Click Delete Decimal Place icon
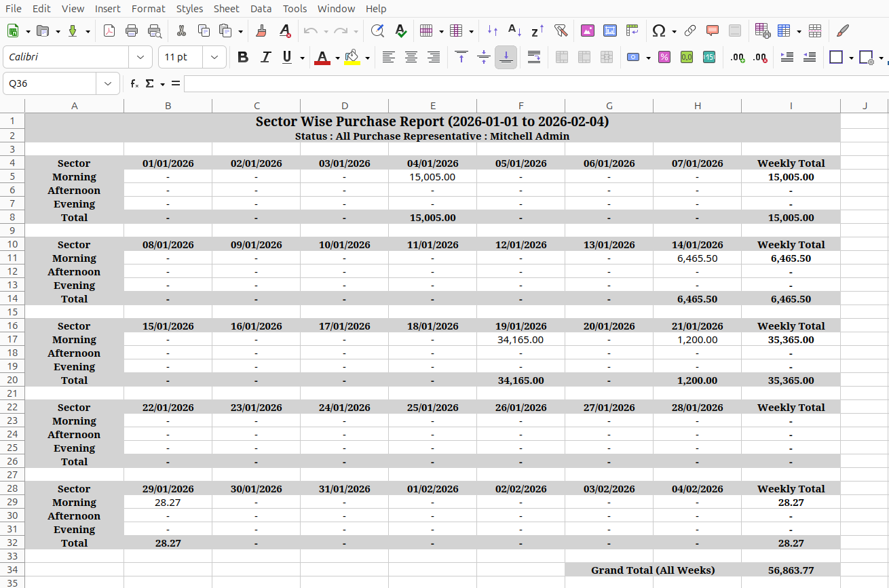Screen dimensions: 889x588 (760, 57)
